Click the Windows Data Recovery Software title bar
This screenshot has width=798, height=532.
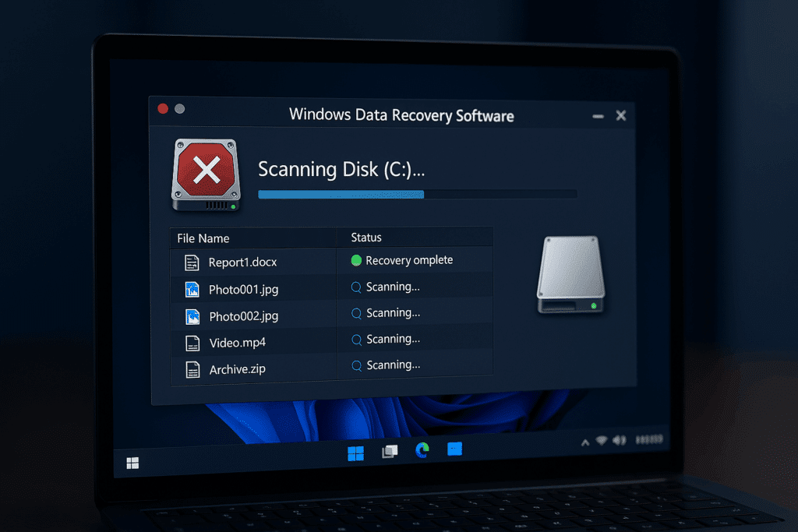[402, 115]
